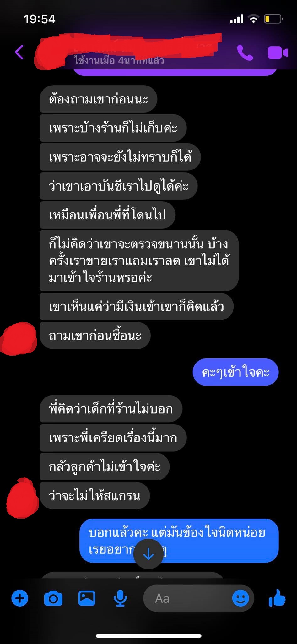This screenshot has width=297, height=644.
Task: Start a voice call with phone icon
Action: pos(245,53)
